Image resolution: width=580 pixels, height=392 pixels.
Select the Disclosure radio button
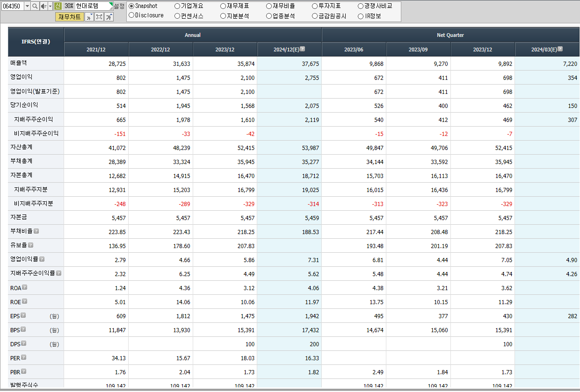(131, 15)
